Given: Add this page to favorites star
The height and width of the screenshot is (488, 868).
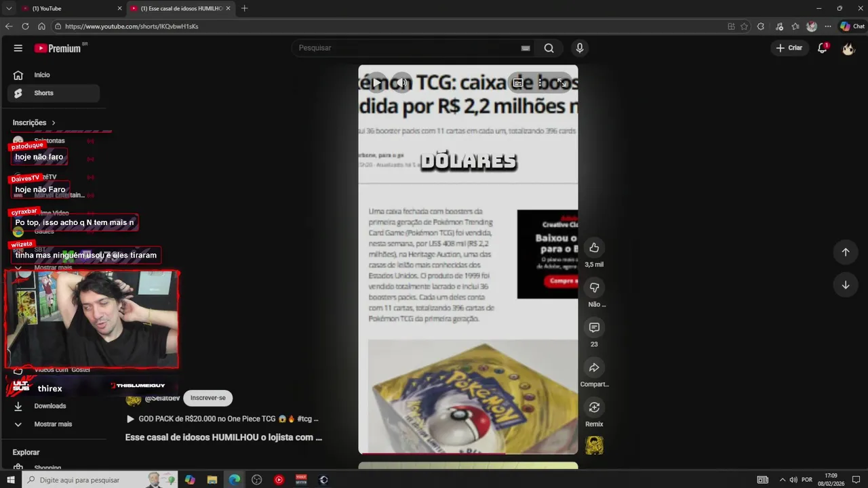Looking at the screenshot, I should [744, 26].
